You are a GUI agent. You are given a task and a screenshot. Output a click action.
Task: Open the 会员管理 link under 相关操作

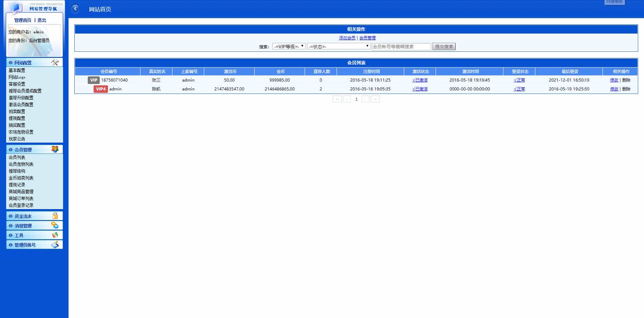(367, 38)
